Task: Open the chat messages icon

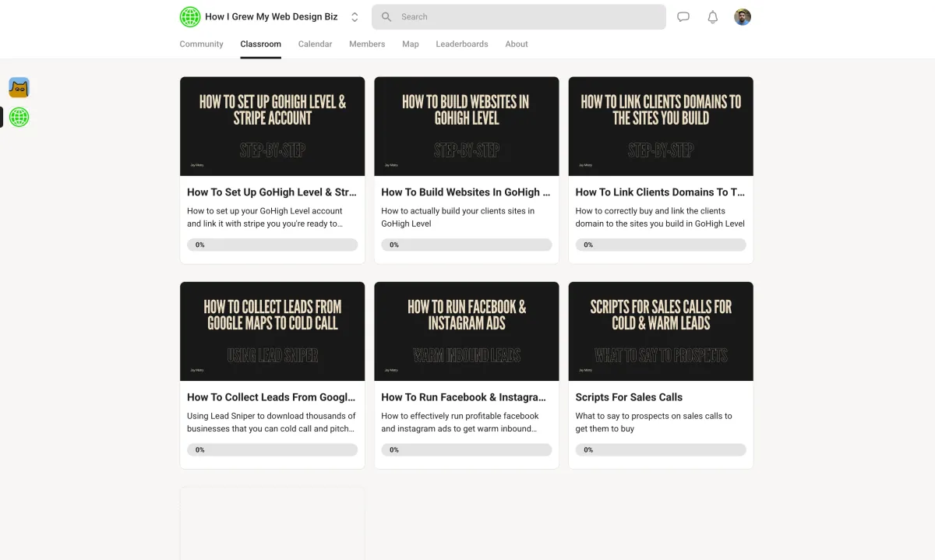Action: click(x=683, y=17)
